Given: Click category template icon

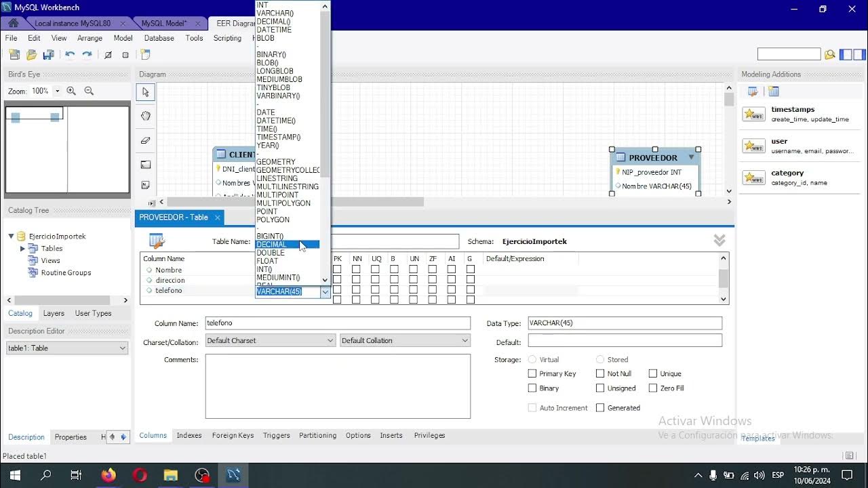Looking at the screenshot, I should click(753, 178).
